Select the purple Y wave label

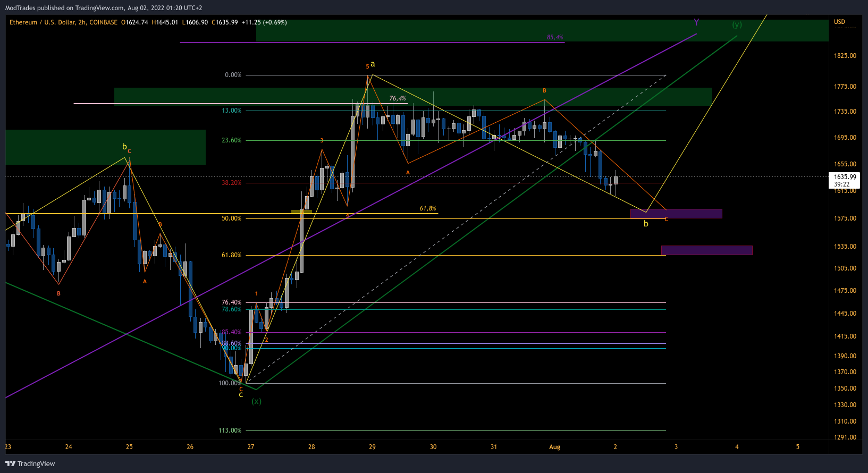(x=696, y=22)
